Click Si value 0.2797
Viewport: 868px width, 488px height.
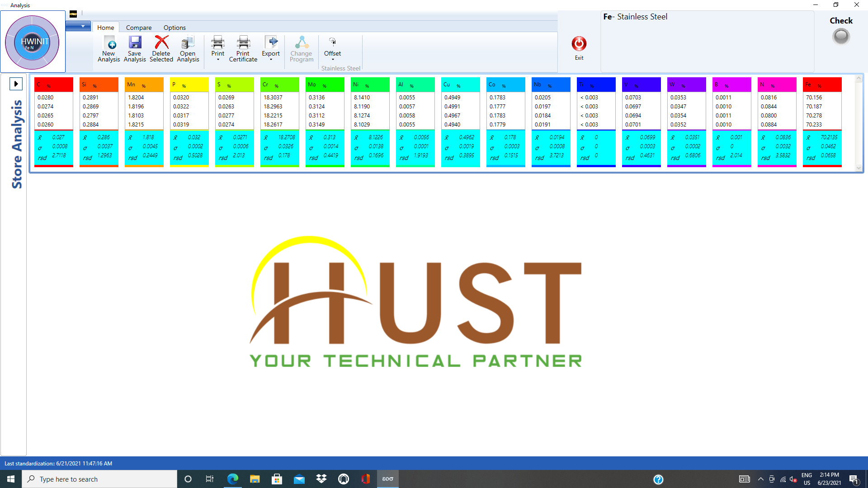(90, 116)
